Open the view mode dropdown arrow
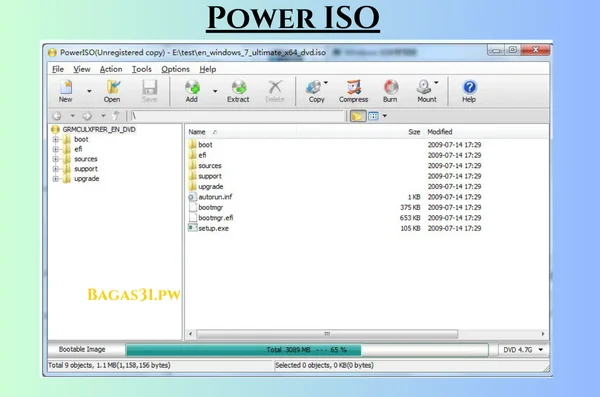The image size is (600, 397). tap(385, 116)
